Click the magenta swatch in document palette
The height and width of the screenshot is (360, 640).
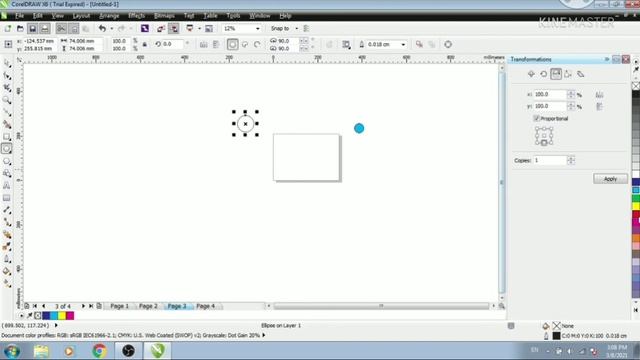click(x=70, y=316)
